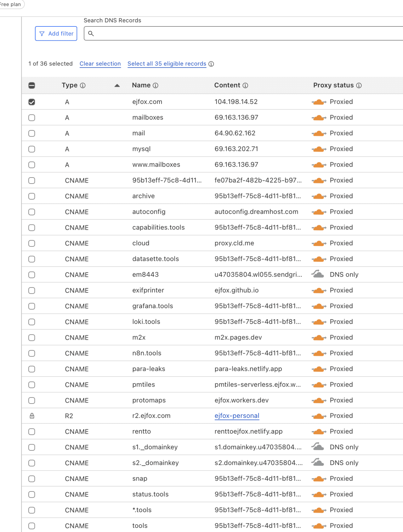Click the Proxy status column header

333,85
